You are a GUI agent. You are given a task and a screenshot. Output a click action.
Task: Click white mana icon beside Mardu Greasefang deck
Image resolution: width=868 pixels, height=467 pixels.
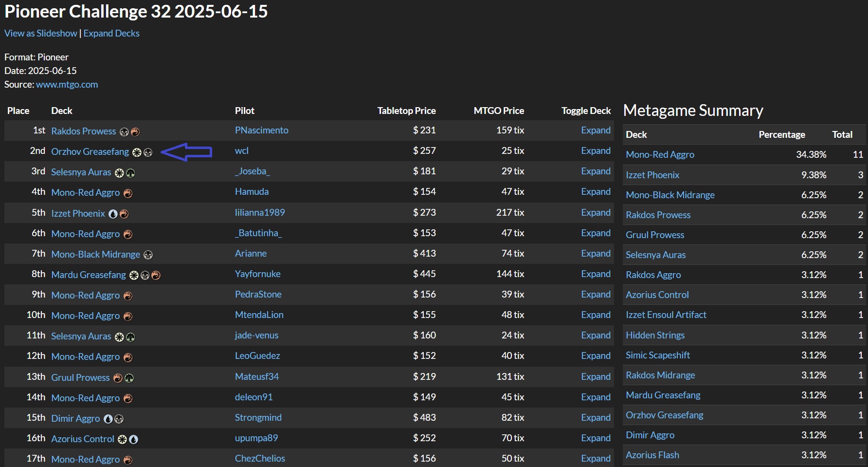(134, 276)
